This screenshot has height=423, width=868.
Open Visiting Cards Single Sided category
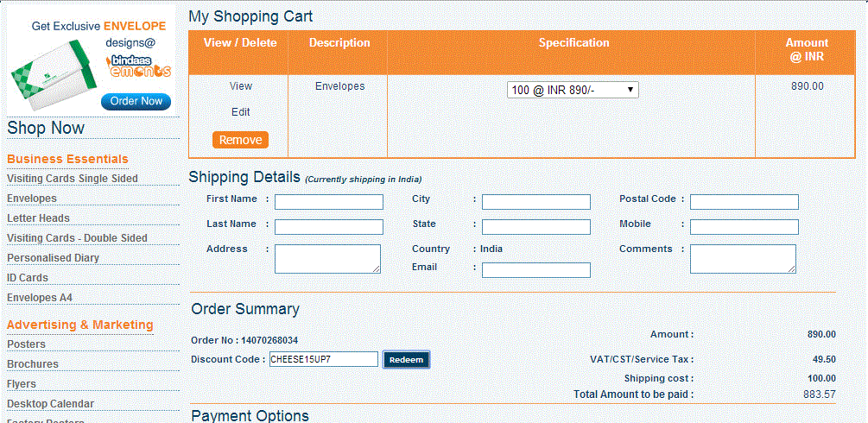pyautogui.click(x=73, y=179)
